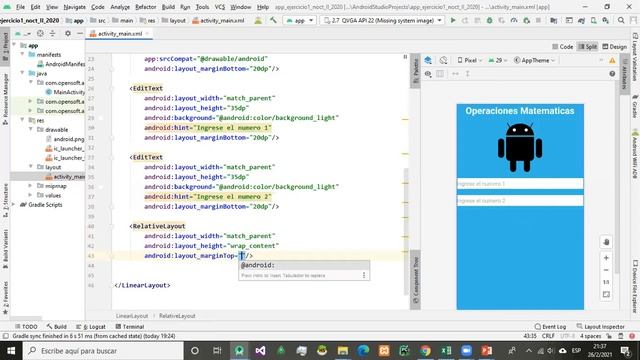640x360 pixels.
Task: Expand the mipmap folder
Action: click(x=30, y=186)
